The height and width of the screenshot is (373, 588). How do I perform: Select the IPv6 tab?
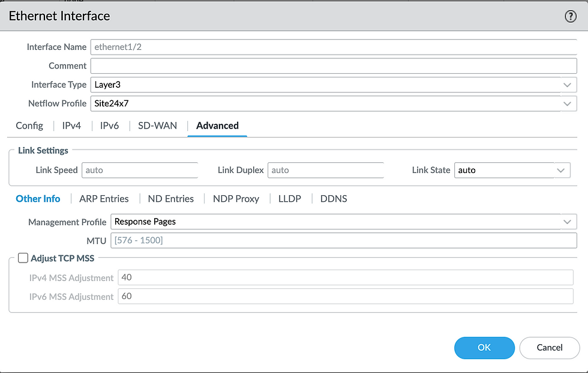click(x=109, y=126)
